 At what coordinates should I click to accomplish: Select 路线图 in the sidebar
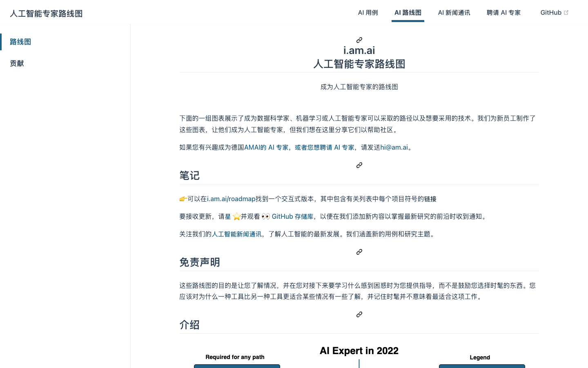point(20,42)
